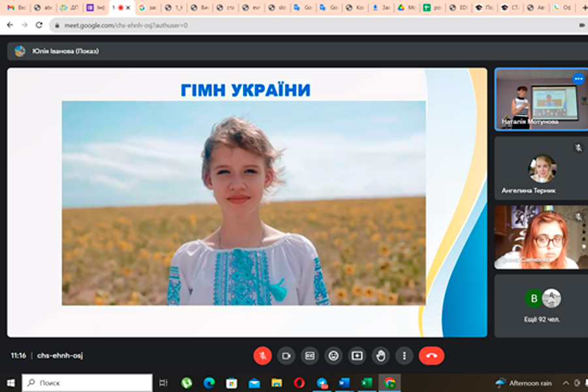The height and width of the screenshot is (392, 588).
Task: Open the emoji reactions button
Action: [334, 355]
